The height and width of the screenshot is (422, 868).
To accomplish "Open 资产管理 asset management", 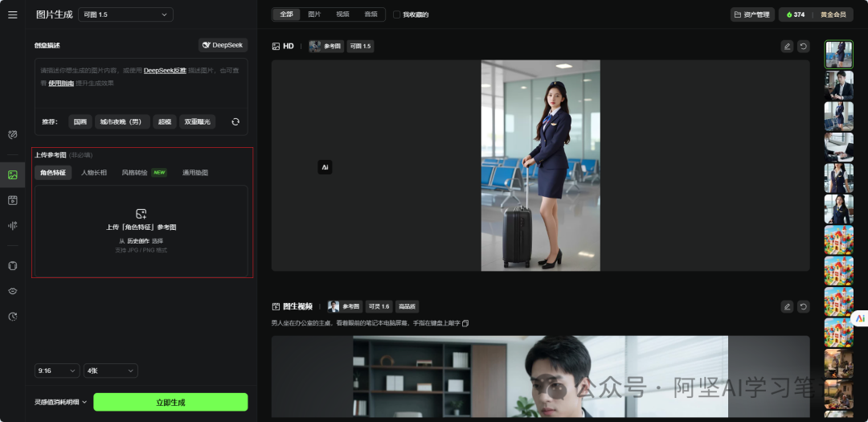I will coord(752,15).
